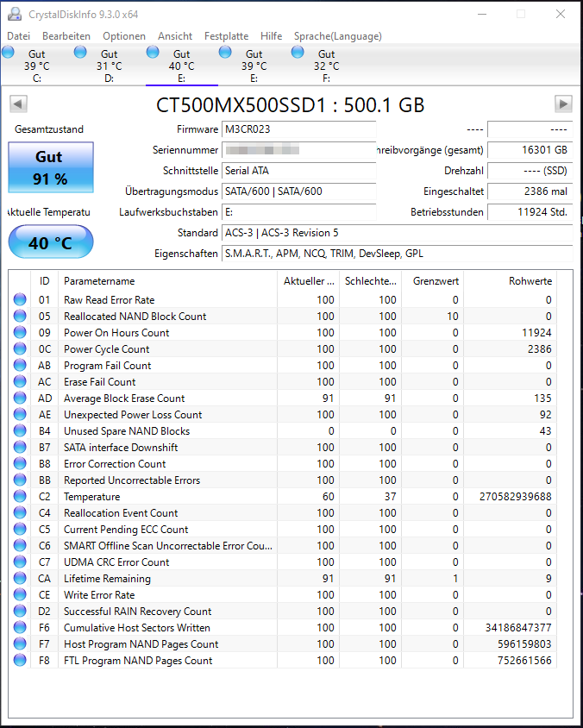The width and height of the screenshot is (583, 728).
Task: Click Temperature raw value 270582939688
Action: coord(515,496)
